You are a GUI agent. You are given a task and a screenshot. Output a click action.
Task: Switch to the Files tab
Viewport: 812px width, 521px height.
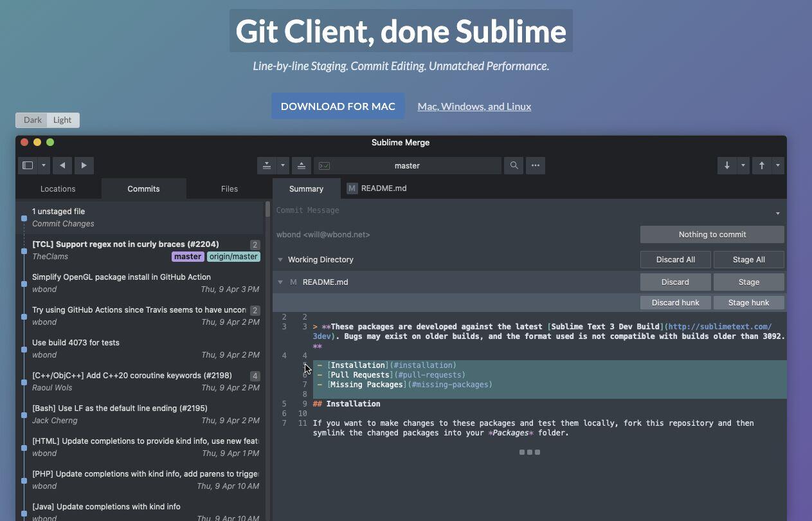230,188
